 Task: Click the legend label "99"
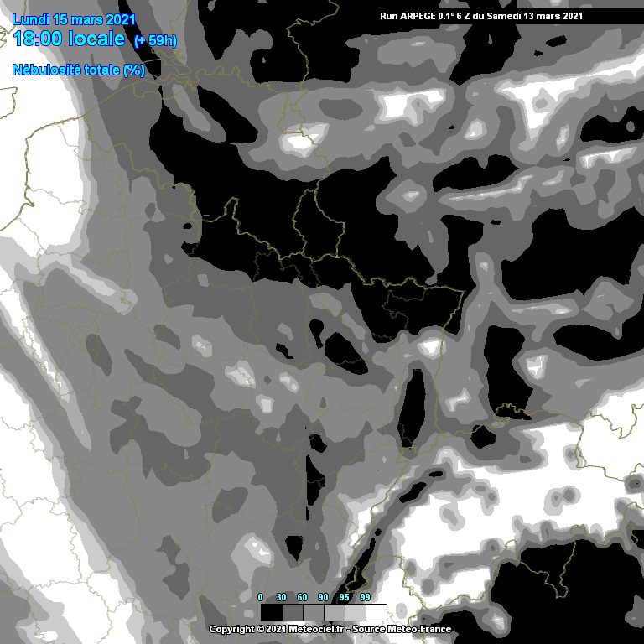pyautogui.click(x=365, y=597)
